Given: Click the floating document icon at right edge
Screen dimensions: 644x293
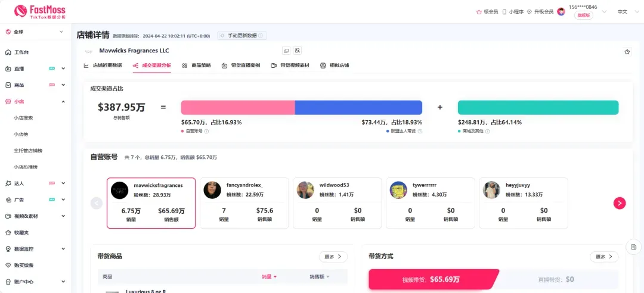Looking at the screenshot, I should 633,247.
